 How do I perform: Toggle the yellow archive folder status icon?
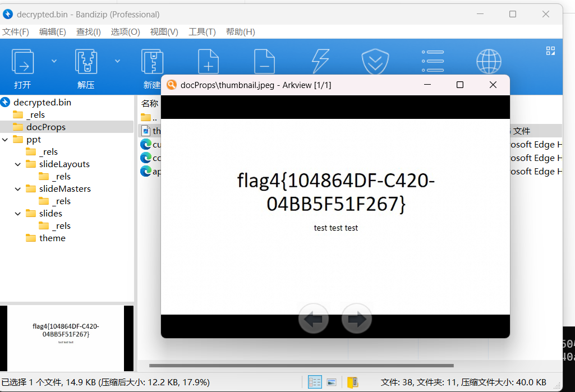tap(352, 382)
